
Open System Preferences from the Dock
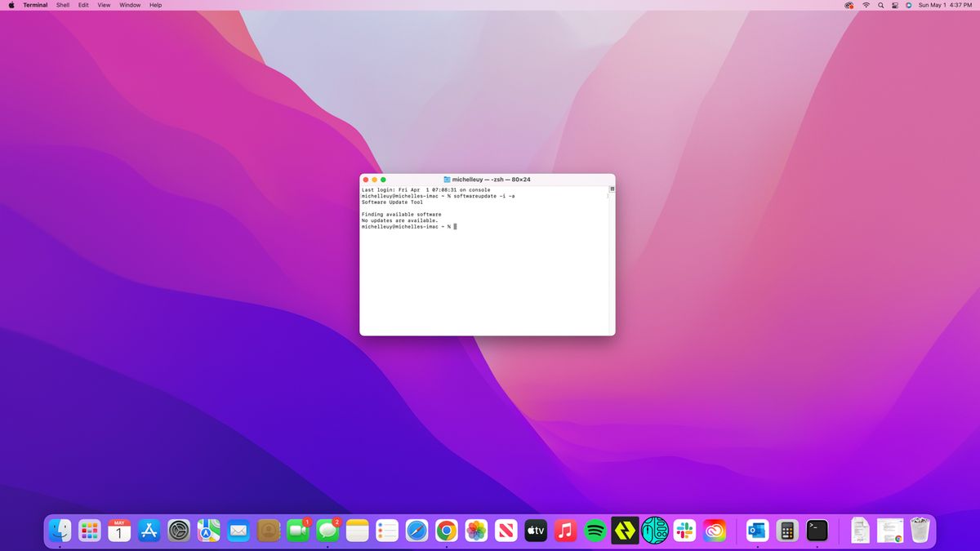coord(177,531)
